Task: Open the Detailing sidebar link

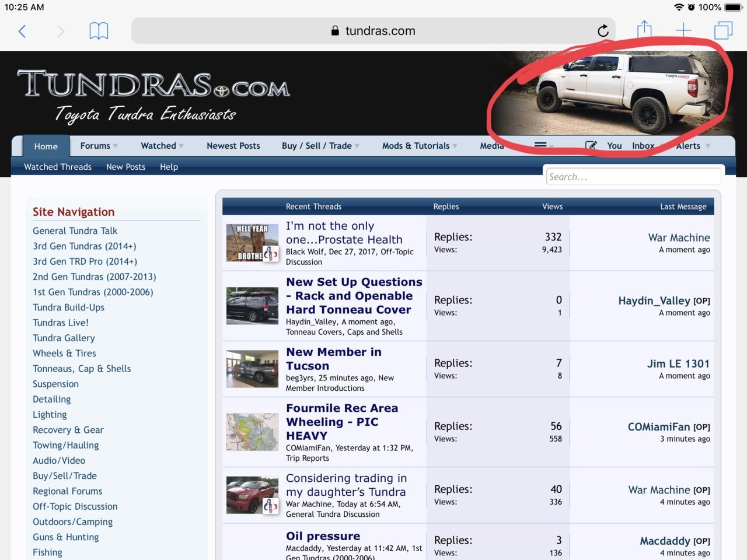Action: [51, 399]
